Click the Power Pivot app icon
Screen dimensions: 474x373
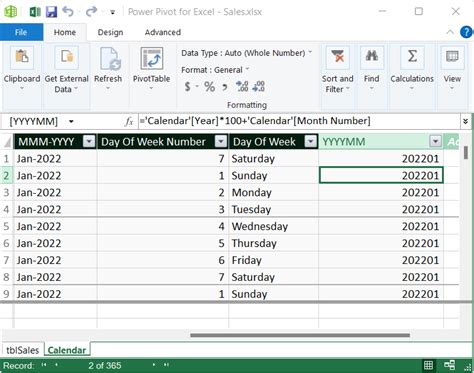pos(10,11)
